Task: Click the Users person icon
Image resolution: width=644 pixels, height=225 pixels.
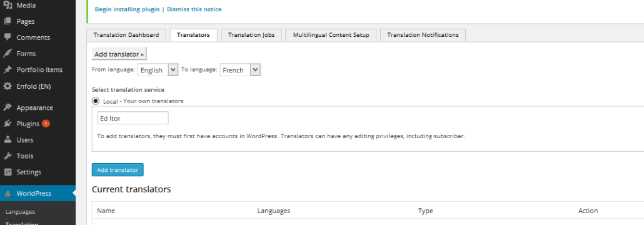Action: (x=8, y=140)
